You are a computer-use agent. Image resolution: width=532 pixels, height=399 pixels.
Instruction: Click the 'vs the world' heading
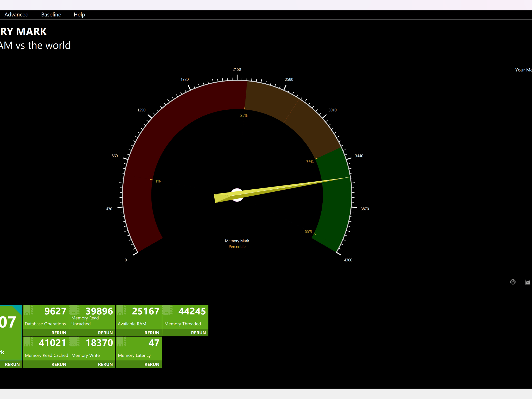click(x=43, y=45)
